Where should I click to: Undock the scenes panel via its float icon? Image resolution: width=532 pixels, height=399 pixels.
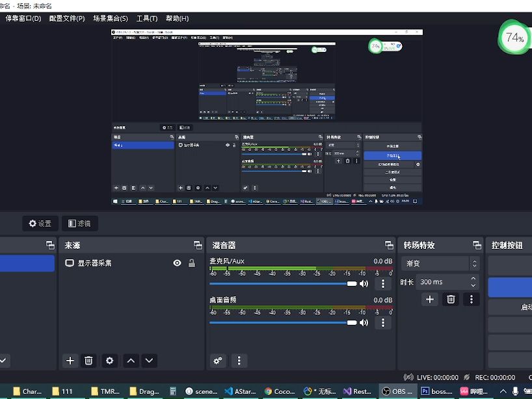tap(50, 245)
